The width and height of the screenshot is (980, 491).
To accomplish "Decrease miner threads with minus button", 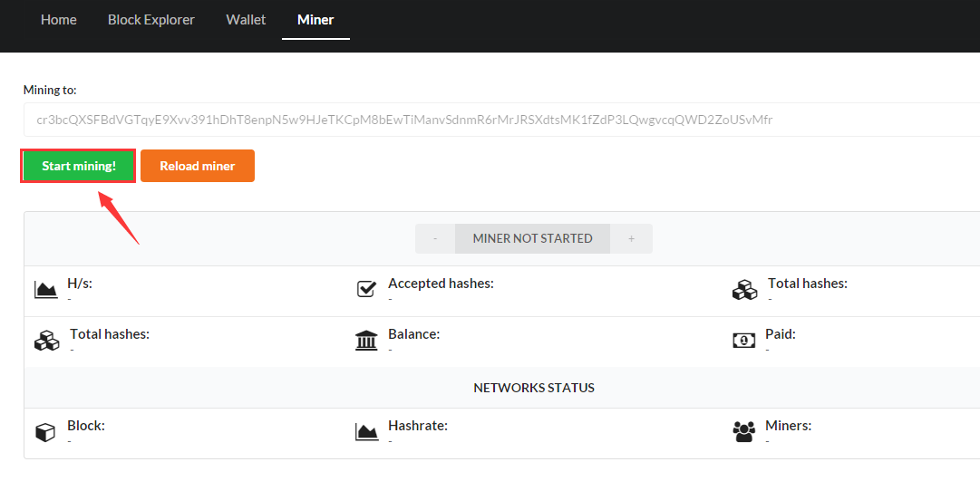I will 435,238.
